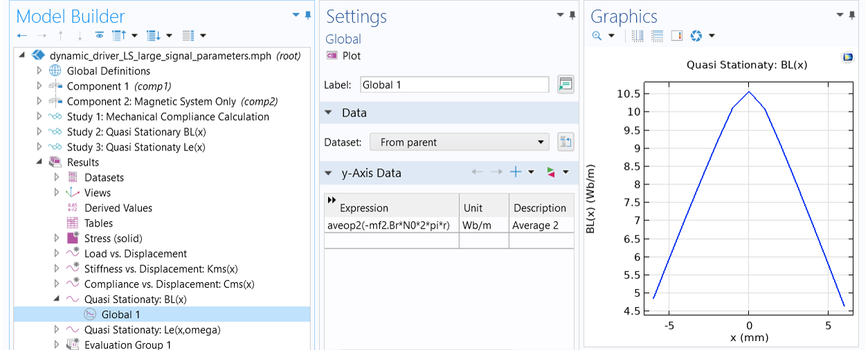Click the Plot button in Settings

[x=343, y=56]
